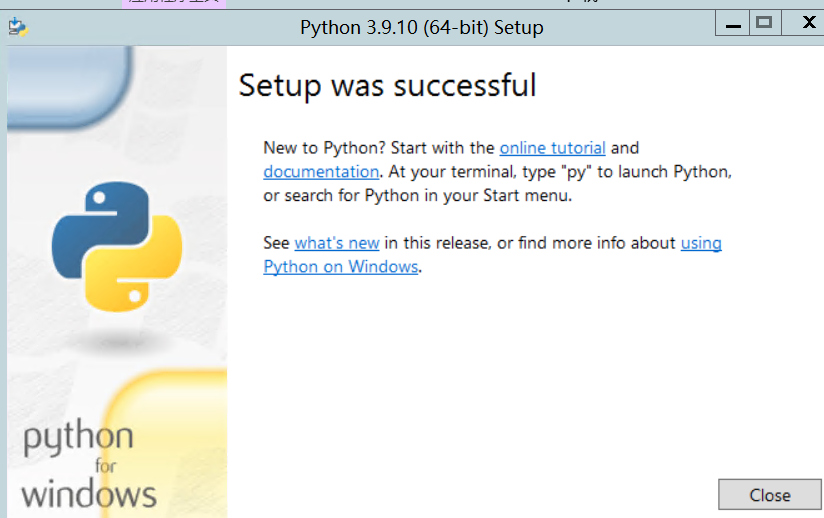Click the Close button to finish setup

pyautogui.click(x=769, y=494)
